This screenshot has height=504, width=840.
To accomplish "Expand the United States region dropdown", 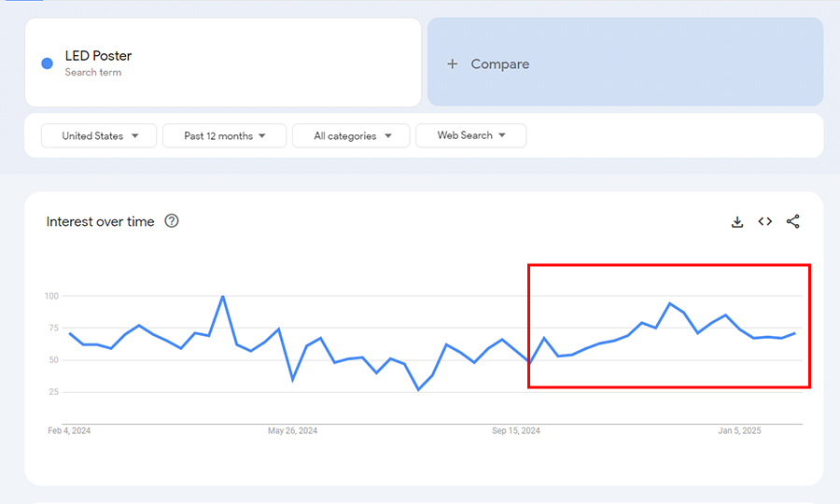I will (x=101, y=136).
